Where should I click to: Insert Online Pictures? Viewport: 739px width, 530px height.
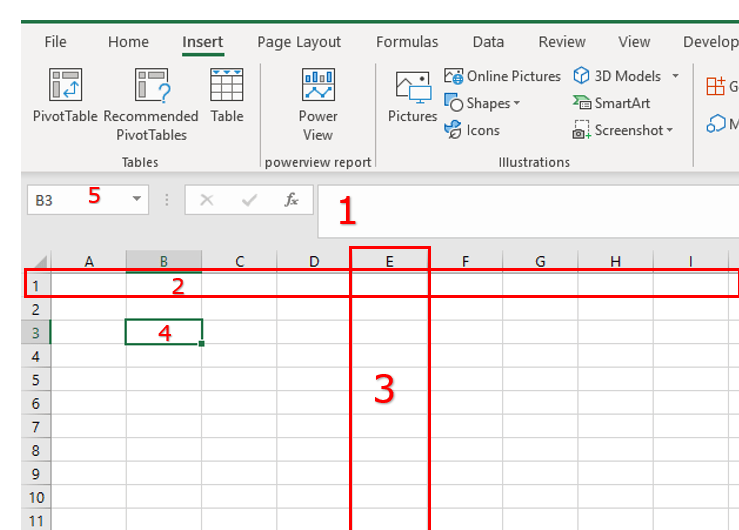502,76
